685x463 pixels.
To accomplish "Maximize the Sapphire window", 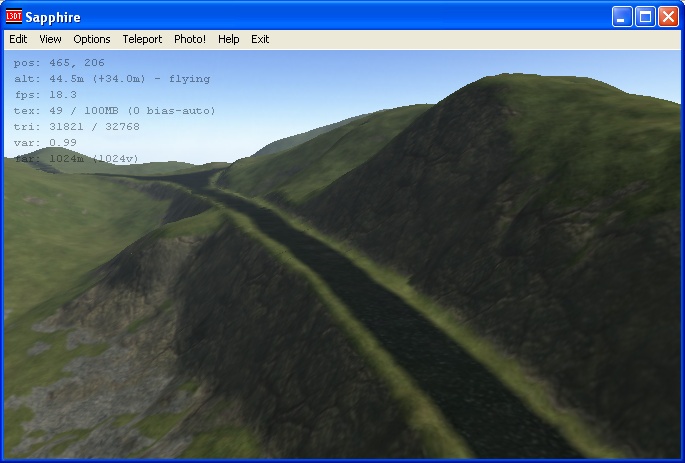I will (645, 17).
